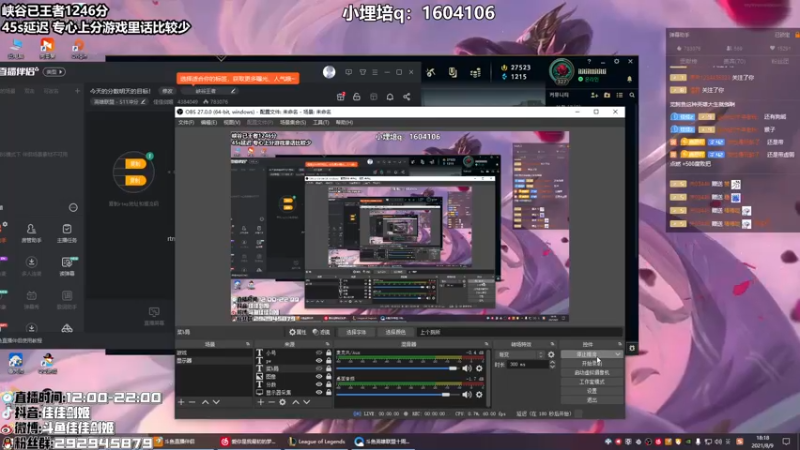Mute the microphone/Aux speaker icon
Viewport: 800px width, 450px height.
467,368
